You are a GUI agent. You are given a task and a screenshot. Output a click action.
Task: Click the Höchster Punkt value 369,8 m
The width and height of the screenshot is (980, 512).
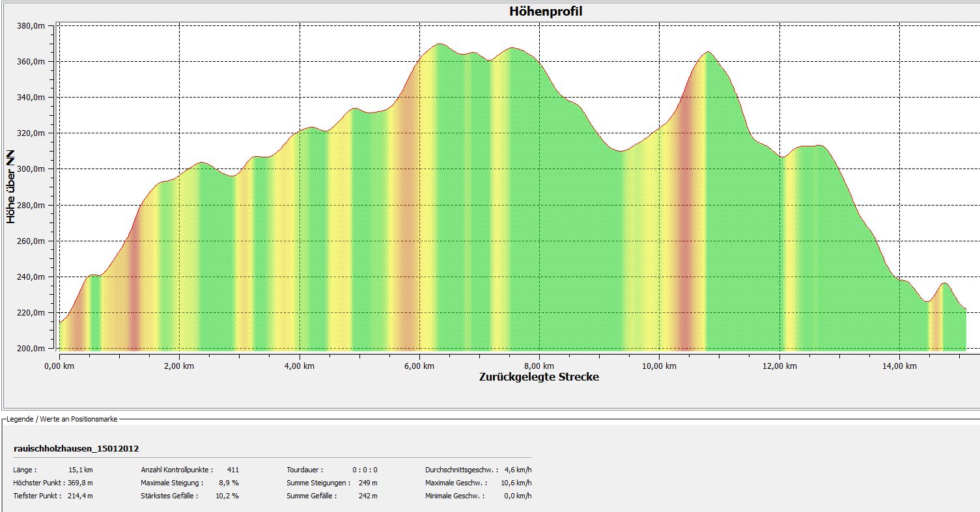coord(80,483)
